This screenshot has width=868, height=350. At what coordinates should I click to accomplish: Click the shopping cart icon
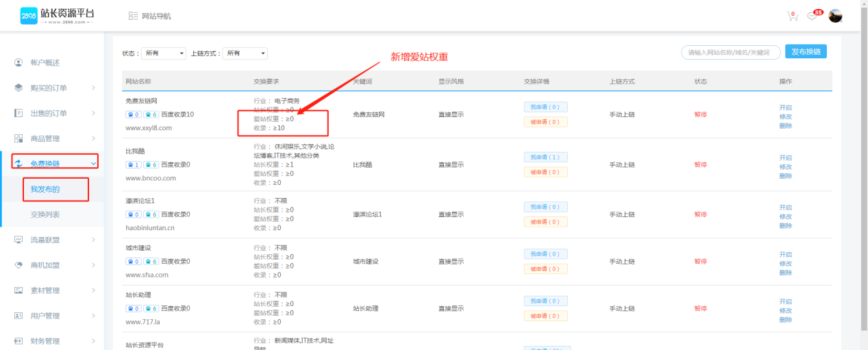click(x=792, y=16)
